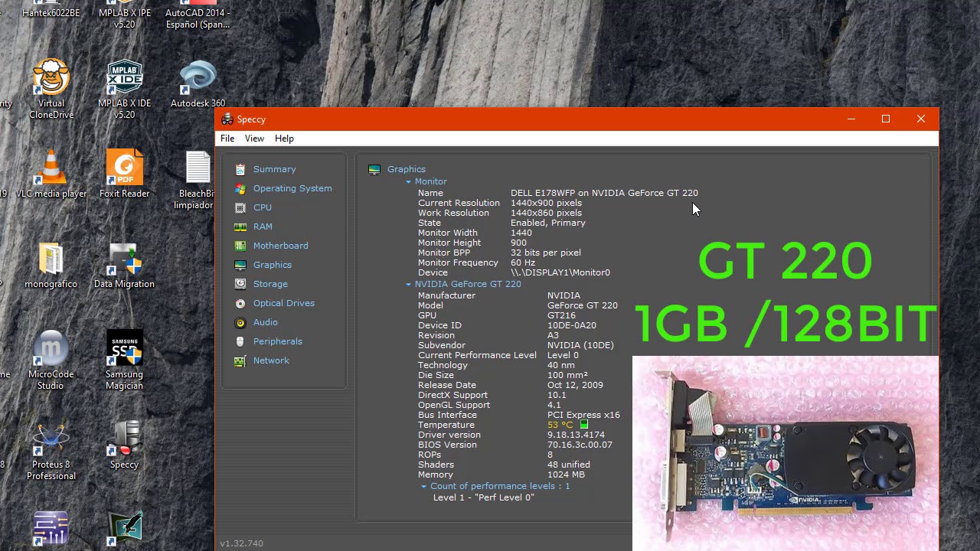Viewport: 980px width, 551px height.
Task: Click the GT216 GPU value
Action: [561, 315]
